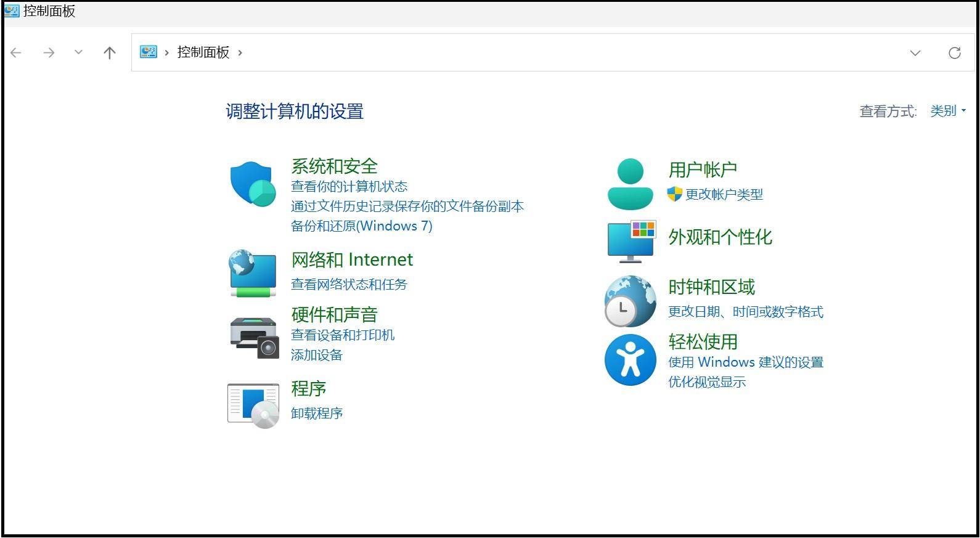The width and height of the screenshot is (980, 538).
Task: Select 控制面板 breadcrumb in address bar
Action: coord(203,52)
